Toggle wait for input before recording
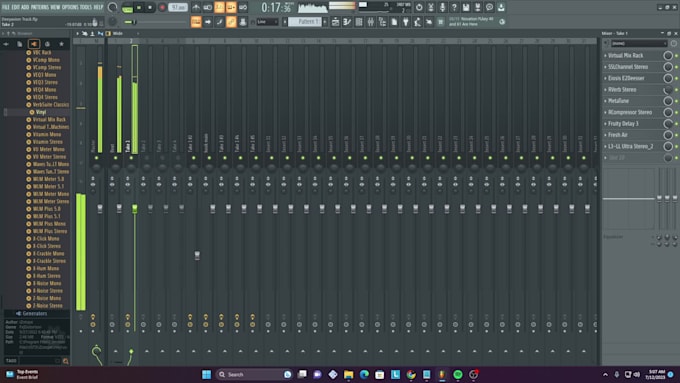 point(208,7)
